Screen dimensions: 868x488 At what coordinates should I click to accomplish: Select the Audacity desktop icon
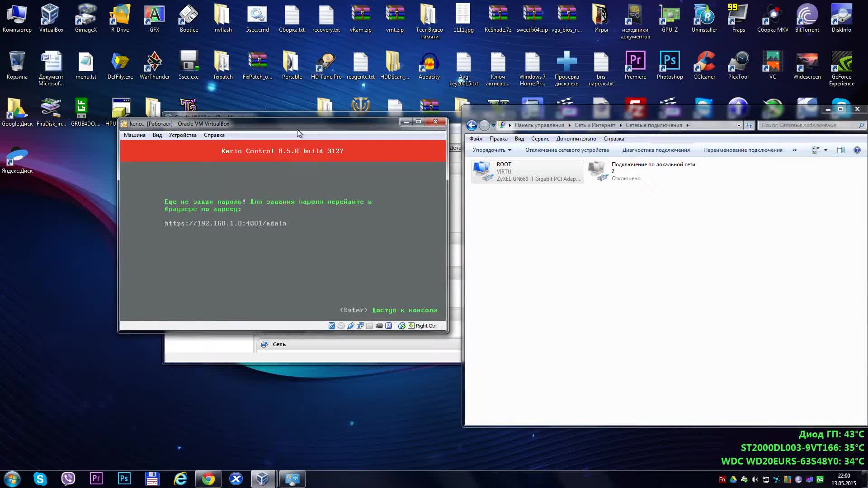click(x=429, y=66)
